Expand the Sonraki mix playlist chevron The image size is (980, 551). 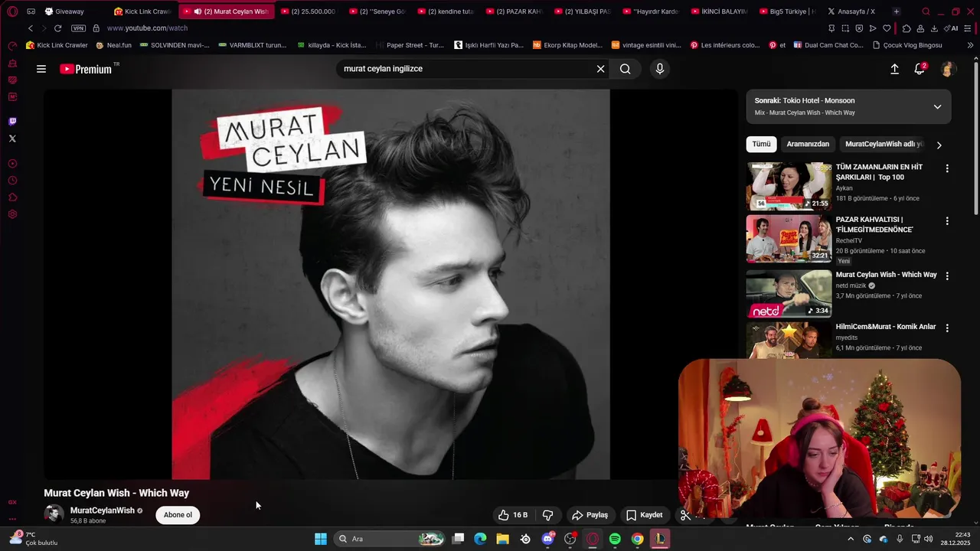pos(937,106)
